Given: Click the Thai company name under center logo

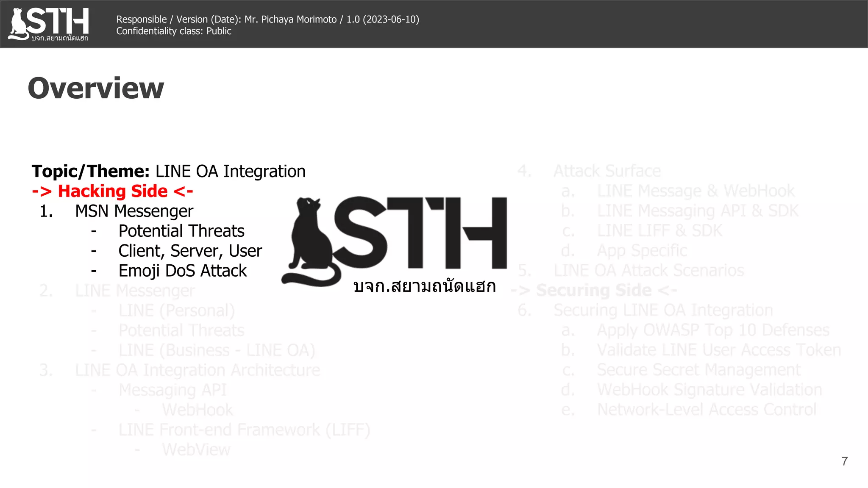Looking at the screenshot, I should pos(424,287).
